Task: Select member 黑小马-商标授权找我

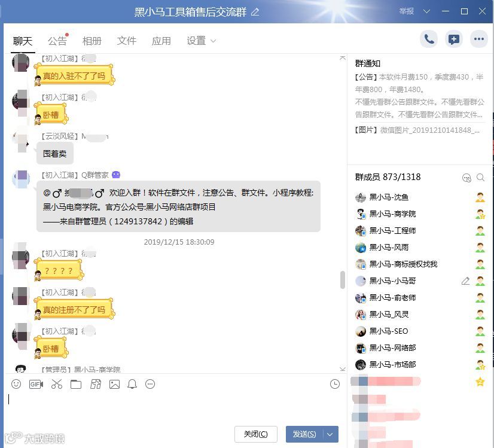Action: click(419, 264)
